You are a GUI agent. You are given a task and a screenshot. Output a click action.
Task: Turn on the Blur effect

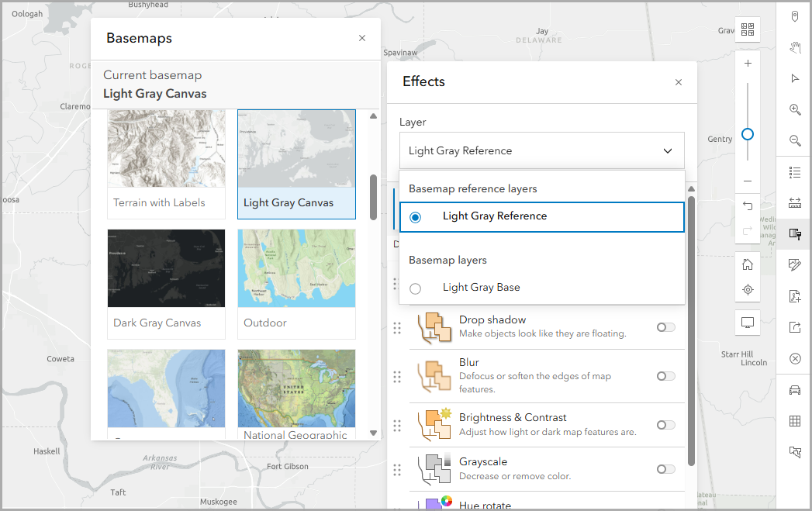(x=665, y=376)
